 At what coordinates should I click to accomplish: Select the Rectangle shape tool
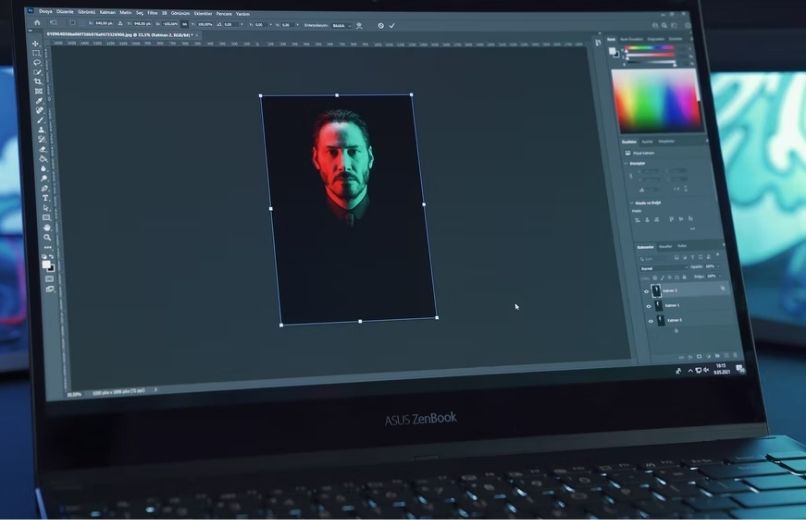(46, 217)
